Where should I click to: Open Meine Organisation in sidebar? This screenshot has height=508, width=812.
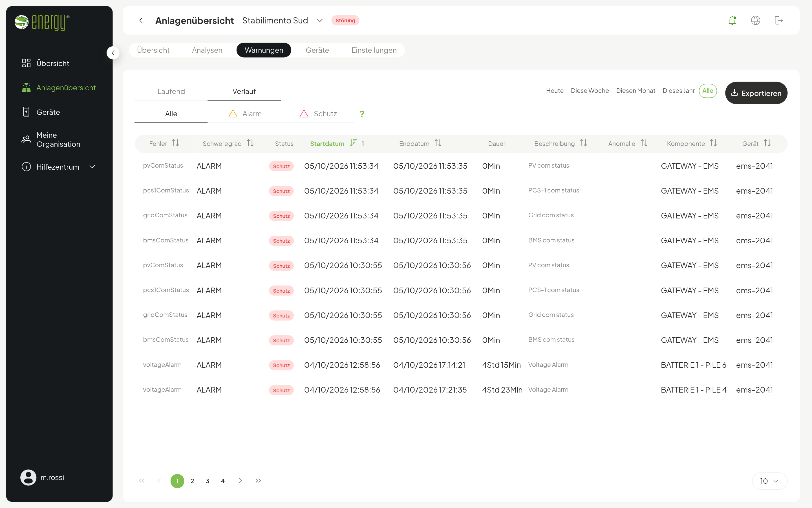(59, 139)
